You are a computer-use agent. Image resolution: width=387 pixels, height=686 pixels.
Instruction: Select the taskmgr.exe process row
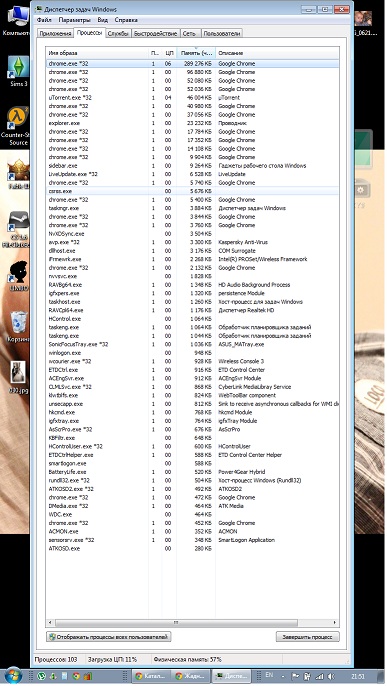click(192, 208)
